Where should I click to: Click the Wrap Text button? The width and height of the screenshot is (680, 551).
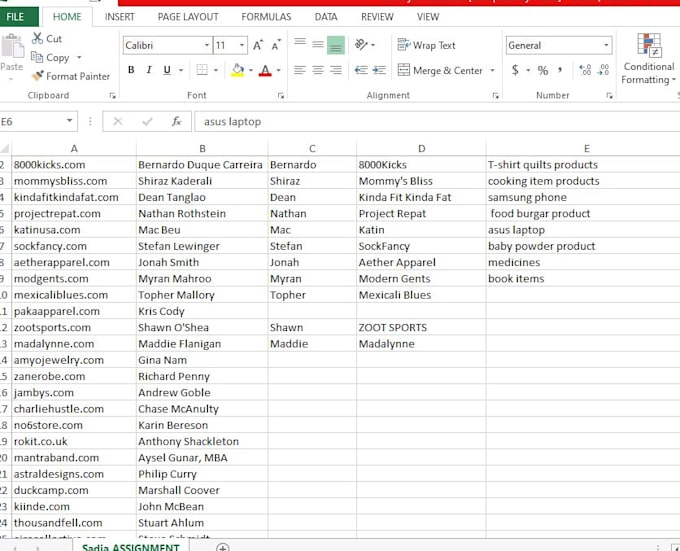(x=426, y=45)
